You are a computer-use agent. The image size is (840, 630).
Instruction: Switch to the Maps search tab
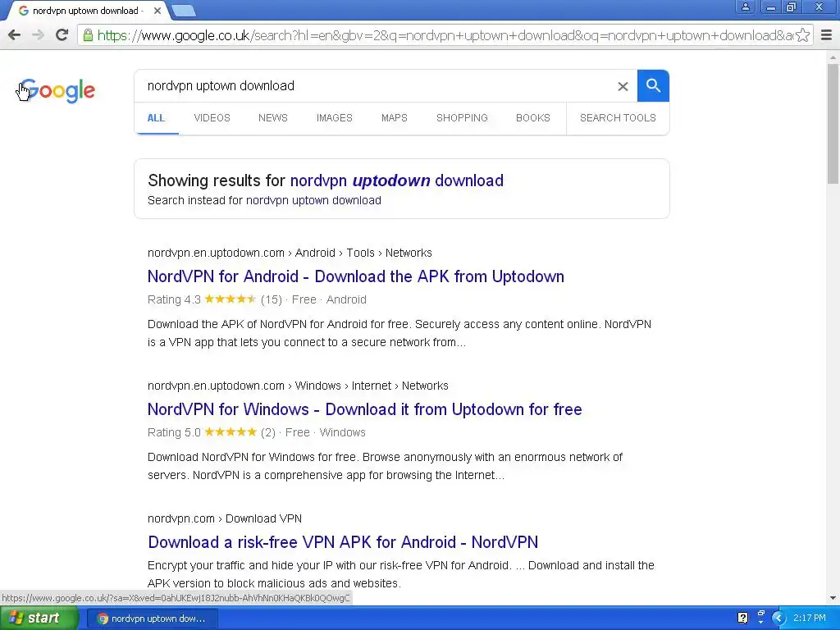pos(395,118)
